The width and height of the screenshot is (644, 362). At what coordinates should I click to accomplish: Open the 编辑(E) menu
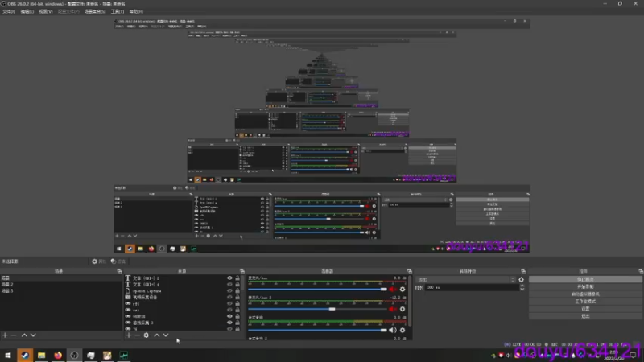[x=27, y=11]
